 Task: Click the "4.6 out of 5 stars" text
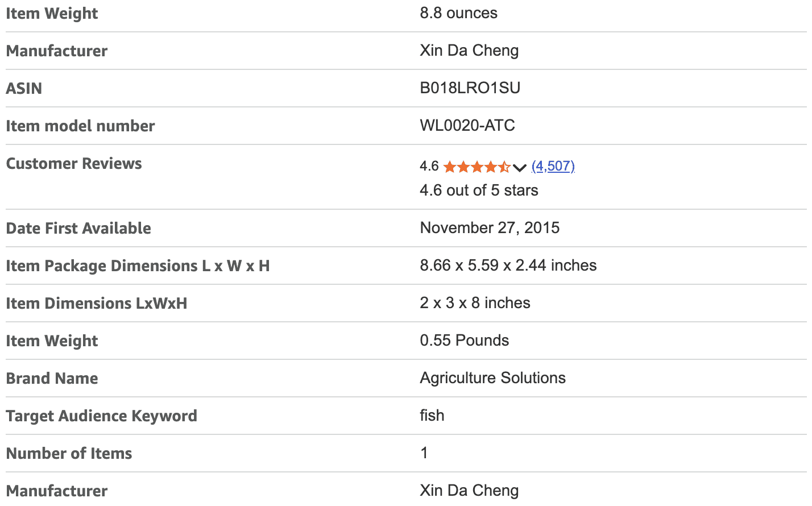pyautogui.click(x=479, y=190)
